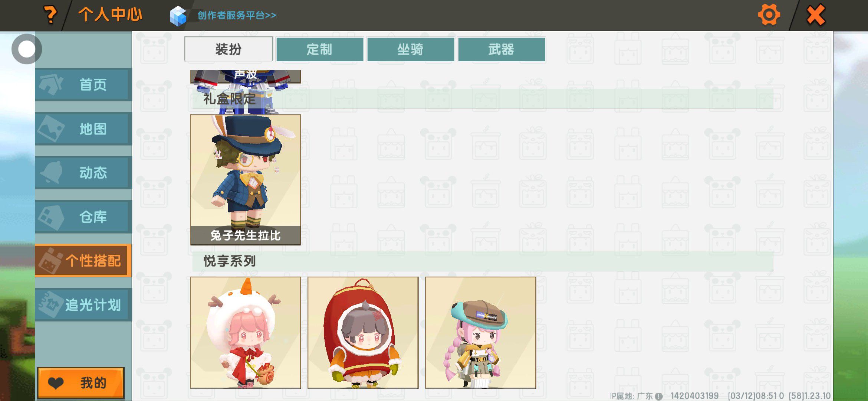Open settings with the orange gear icon

point(769,15)
